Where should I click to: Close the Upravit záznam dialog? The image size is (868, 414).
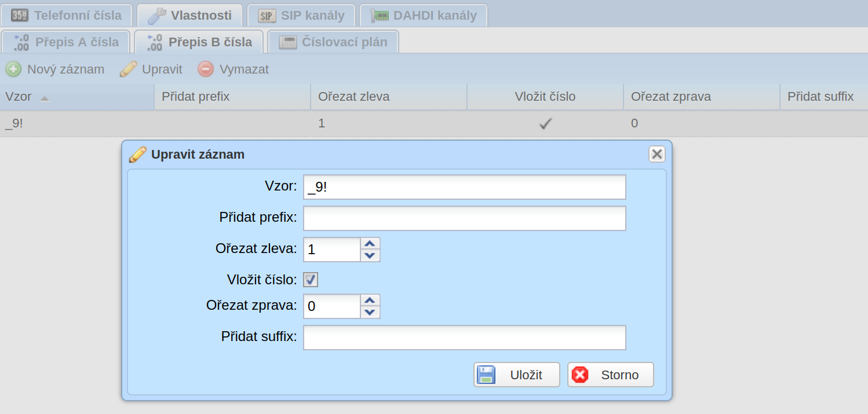657,154
